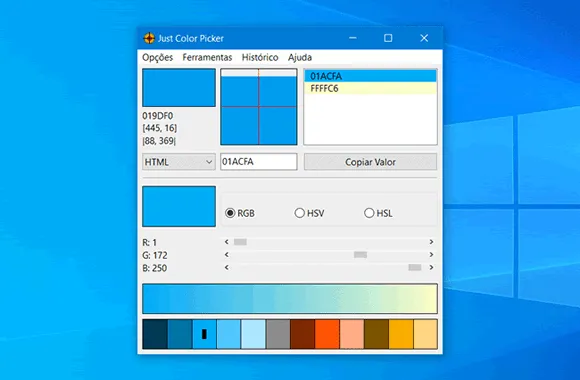The width and height of the screenshot is (580, 380).
Task: Click the R slider right arrow
Action: click(431, 242)
